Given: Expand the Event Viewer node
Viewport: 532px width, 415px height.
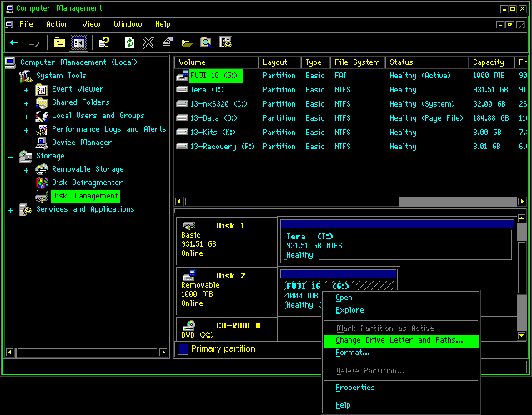Looking at the screenshot, I should 27,89.
